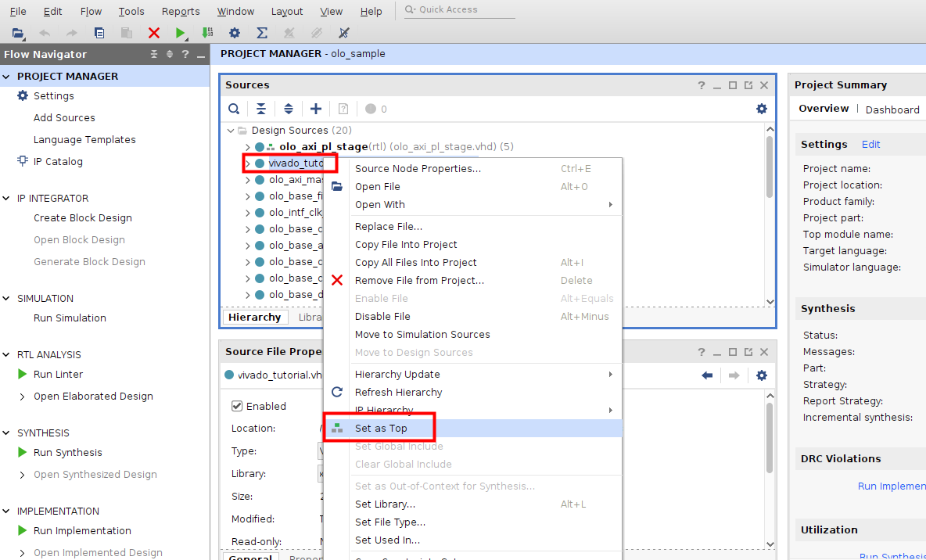Toggle the Enabled checkbox
The image size is (926, 560).
pyautogui.click(x=237, y=406)
